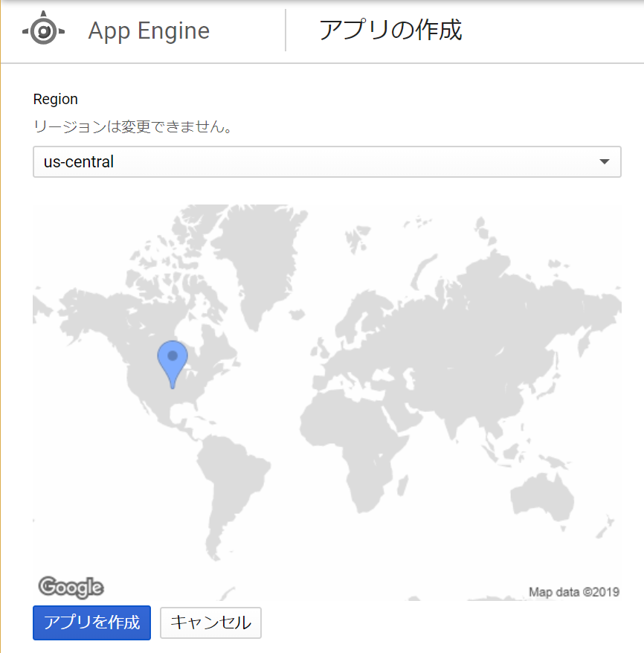This screenshot has height=653, width=644.
Task: Click the blue map pin marker
Action: 173,360
